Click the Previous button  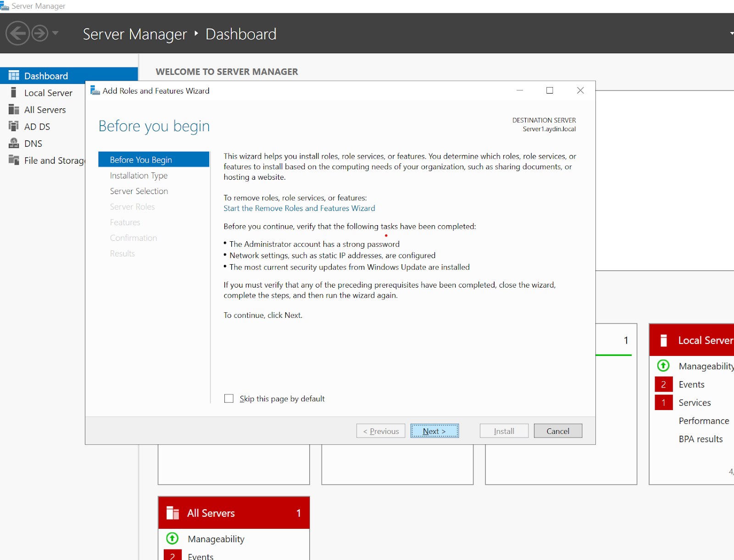(381, 431)
